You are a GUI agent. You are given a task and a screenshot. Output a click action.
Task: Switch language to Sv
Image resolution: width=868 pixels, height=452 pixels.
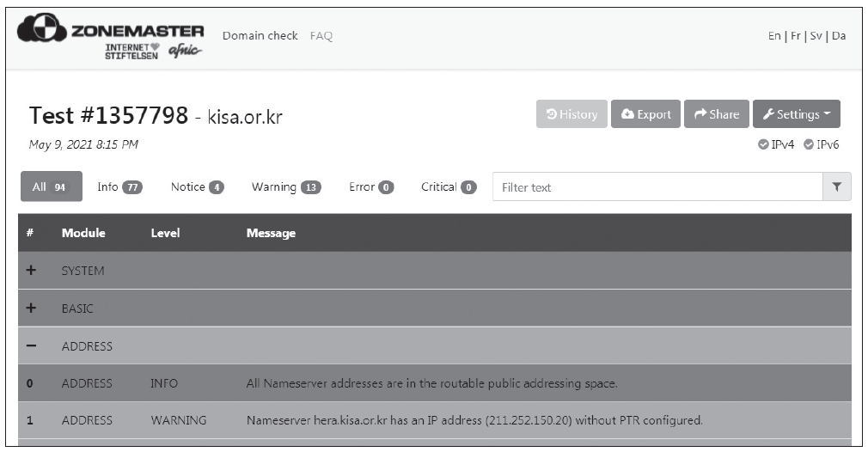[x=816, y=36]
